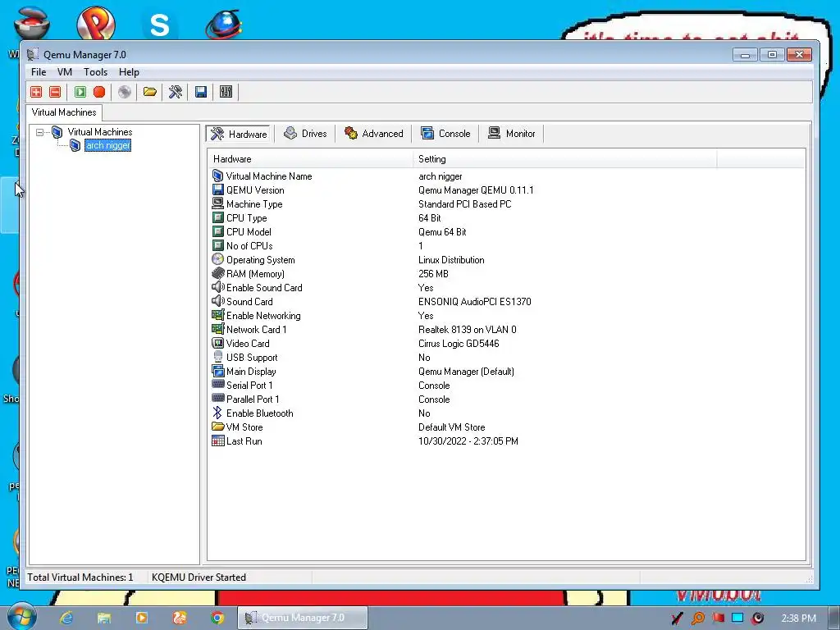The image size is (840, 630).
Task: Open the VM menu
Action: point(64,72)
